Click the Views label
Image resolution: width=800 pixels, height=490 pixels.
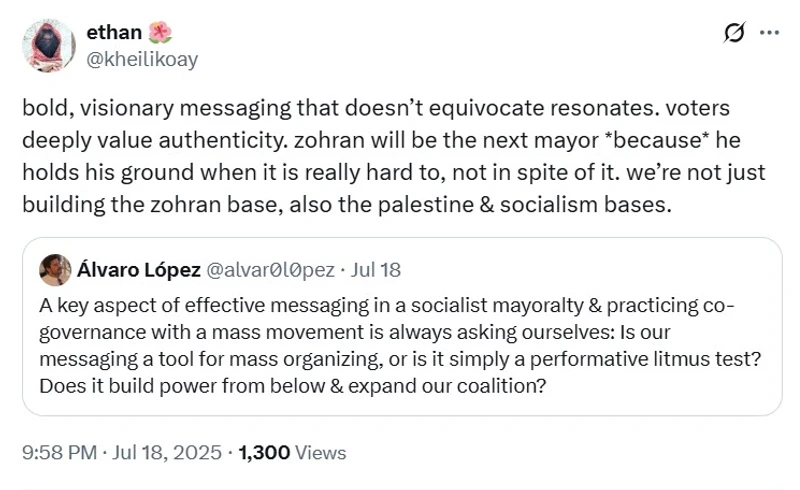(321, 452)
